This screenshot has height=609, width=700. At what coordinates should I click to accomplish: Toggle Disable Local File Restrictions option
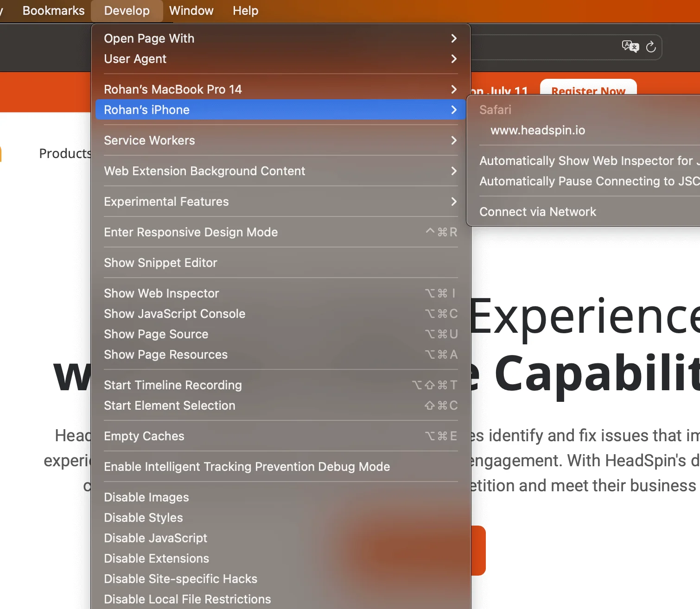tap(280, 599)
